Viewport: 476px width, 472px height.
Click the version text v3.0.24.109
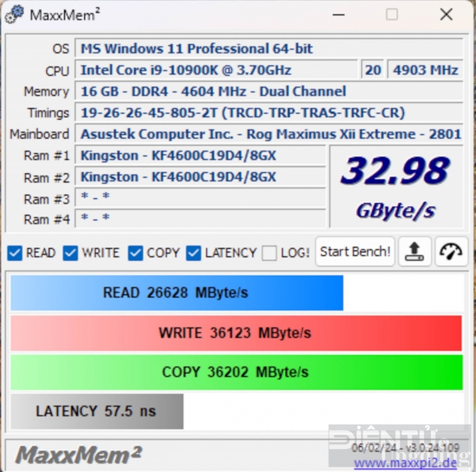click(x=432, y=448)
